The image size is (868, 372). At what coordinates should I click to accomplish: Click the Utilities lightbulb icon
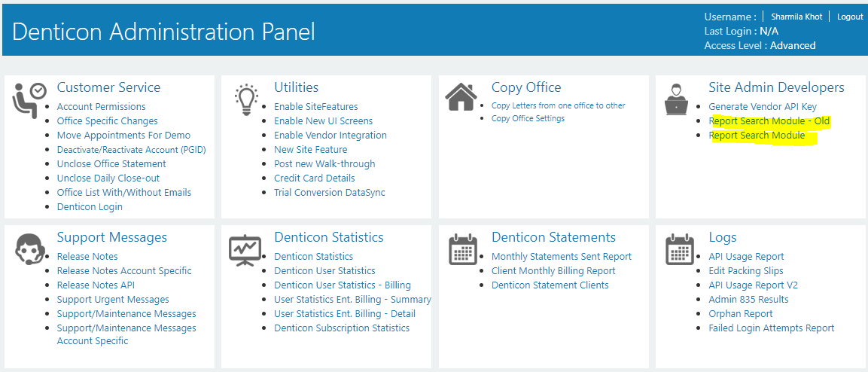(246, 99)
